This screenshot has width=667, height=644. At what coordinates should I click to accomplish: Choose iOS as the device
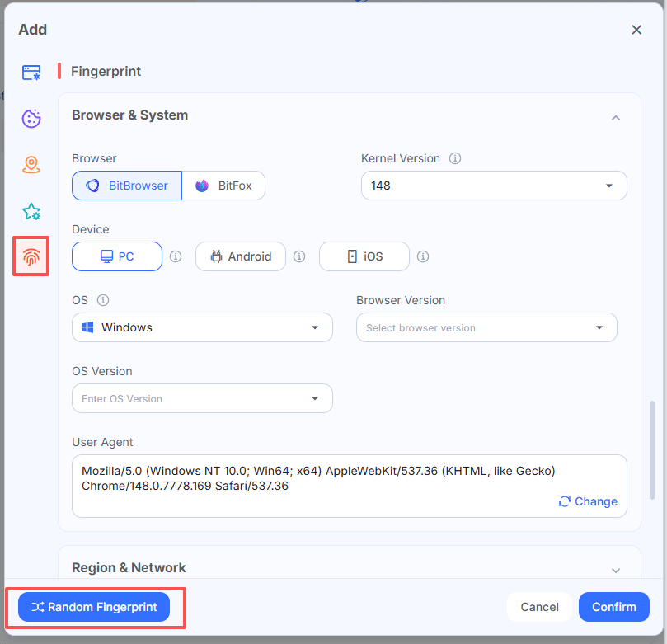point(364,256)
